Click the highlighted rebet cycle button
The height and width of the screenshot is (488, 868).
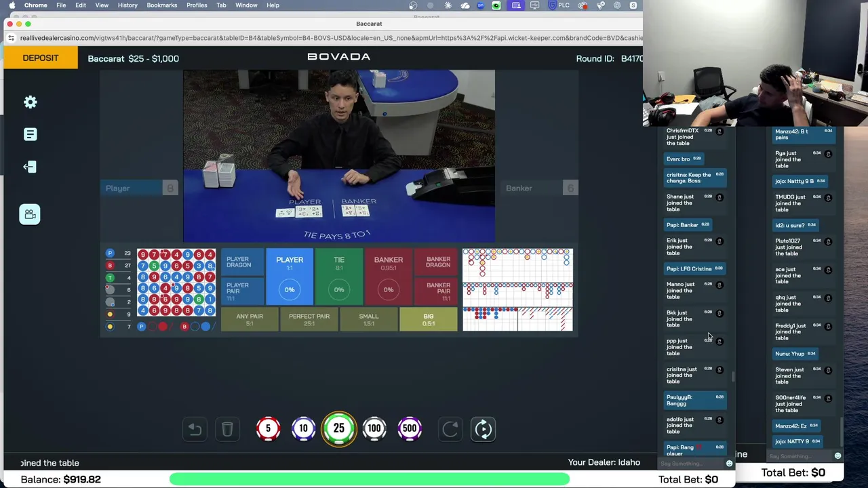pyautogui.click(x=484, y=428)
